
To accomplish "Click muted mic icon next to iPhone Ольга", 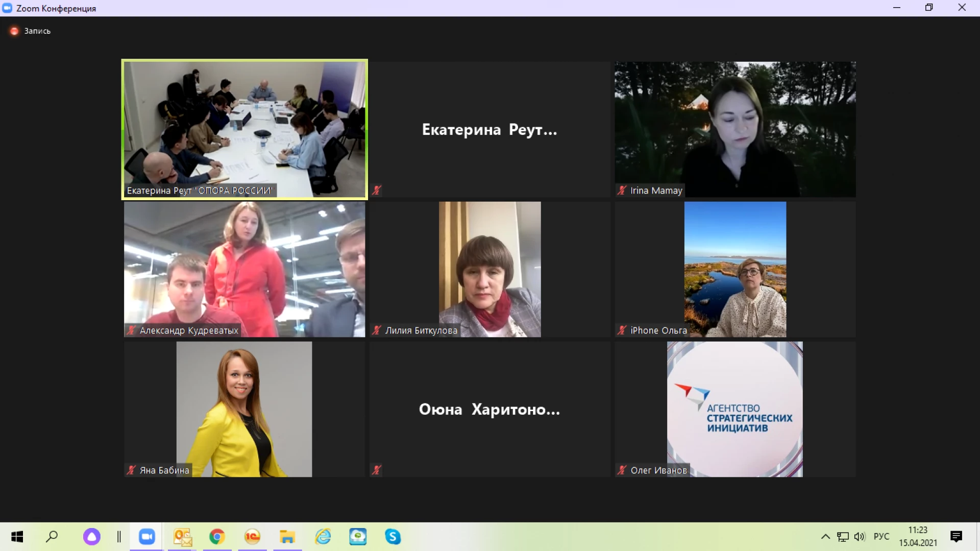I will 622,330.
